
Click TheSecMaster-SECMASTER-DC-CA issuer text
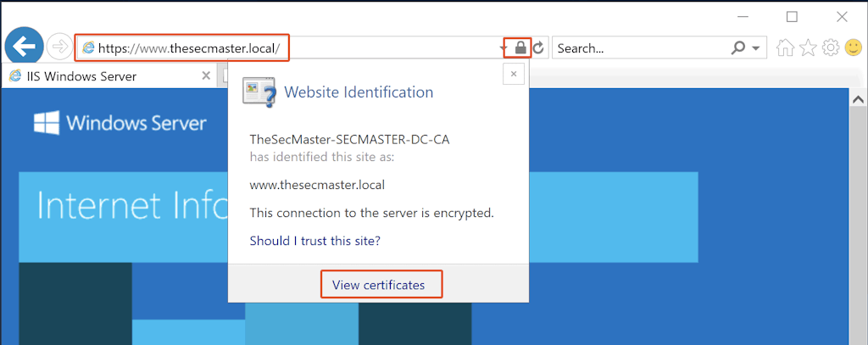point(350,140)
